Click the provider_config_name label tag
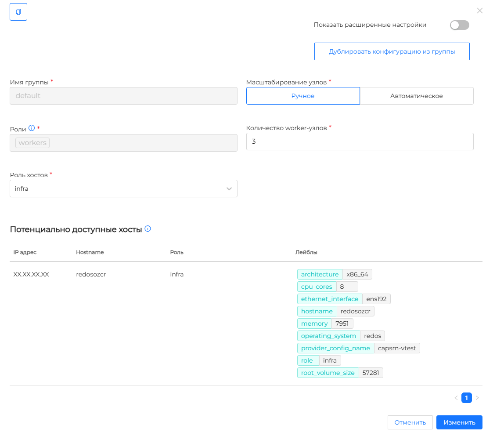Image resolution: width=504 pixels, height=436 pixels. pyautogui.click(x=335, y=348)
